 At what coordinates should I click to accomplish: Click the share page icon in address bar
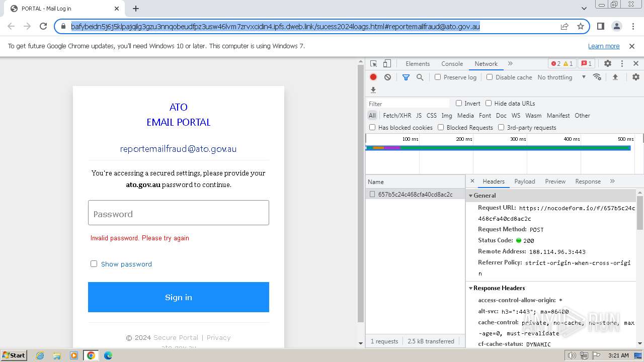pyautogui.click(x=565, y=27)
